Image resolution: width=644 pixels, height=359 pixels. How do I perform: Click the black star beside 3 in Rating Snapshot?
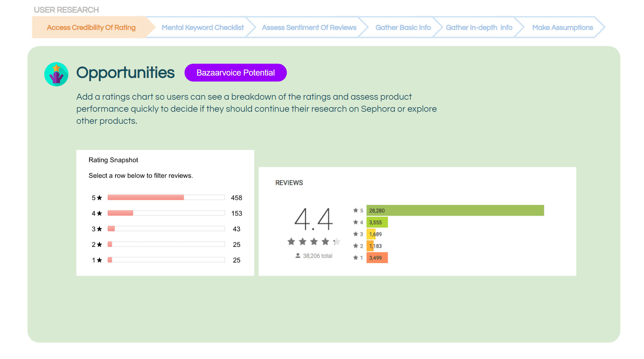(x=99, y=229)
